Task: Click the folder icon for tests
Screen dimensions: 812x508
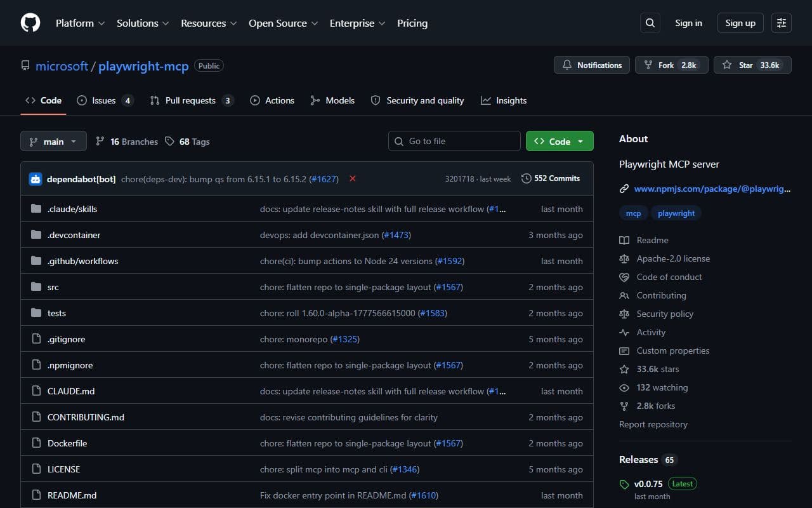Action: [x=36, y=313]
